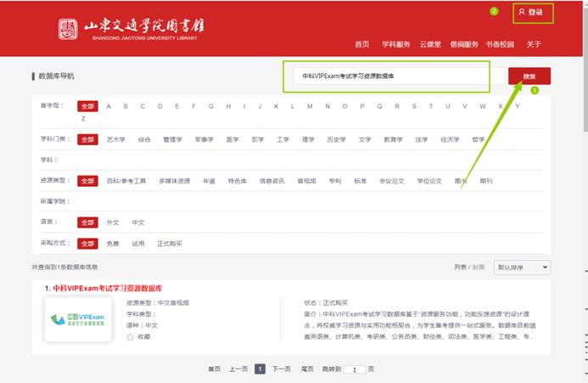The image size is (588, 383).
Task: Filter subject category by 综合
Action: 144,139
